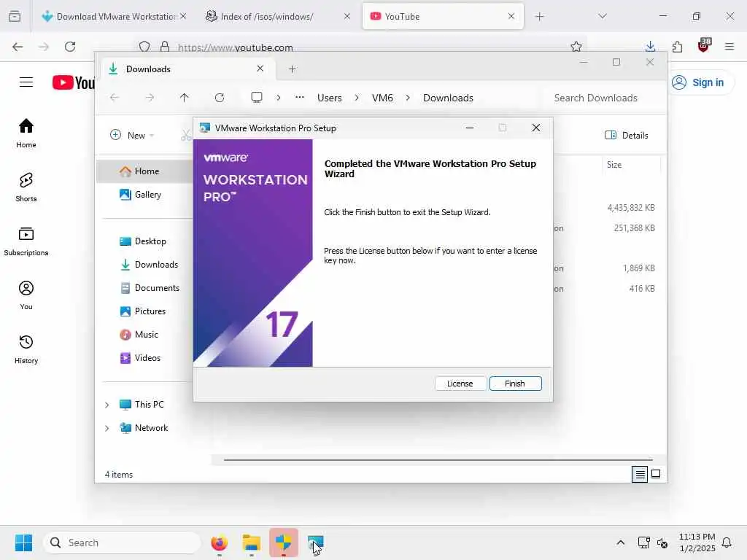Click the Search Downloads field
The width and height of the screenshot is (747, 560).
point(603,98)
